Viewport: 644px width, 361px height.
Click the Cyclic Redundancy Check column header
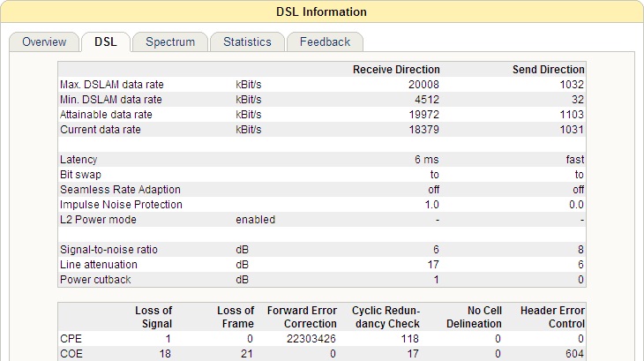point(386,317)
